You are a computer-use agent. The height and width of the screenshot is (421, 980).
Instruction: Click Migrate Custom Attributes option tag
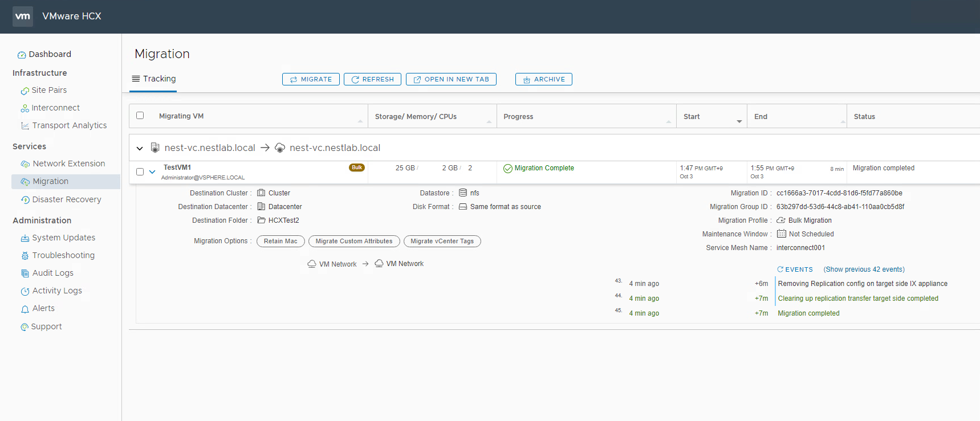pyautogui.click(x=354, y=242)
